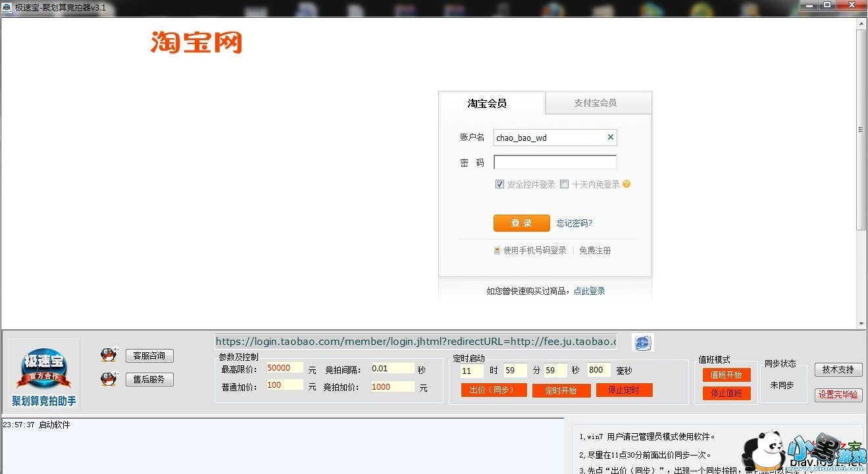Open the 使用手机号码登录 link
Image resolution: width=868 pixels, height=474 pixels.
(534, 251)
